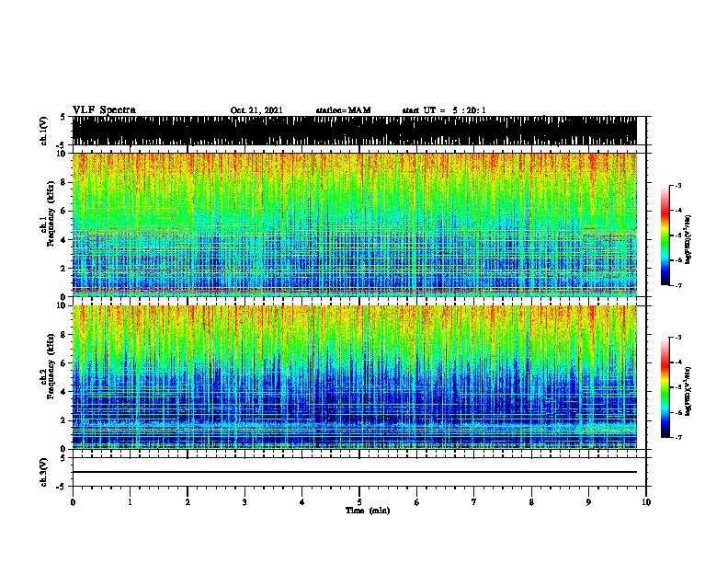Click inside the ch.1 spectrogram panel
Viewport: 728px width, 563px height.
coord(354,224)
